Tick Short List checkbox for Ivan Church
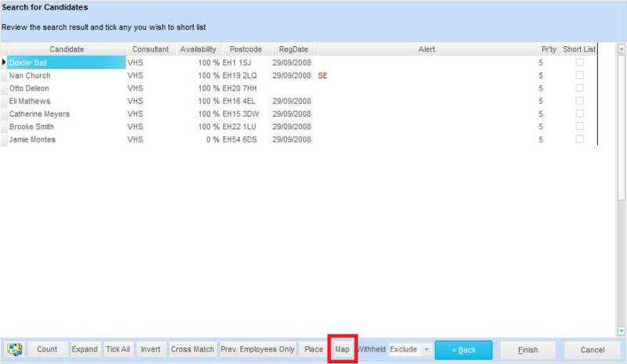Screen dimensions: 627x364 tap(579, 75)
